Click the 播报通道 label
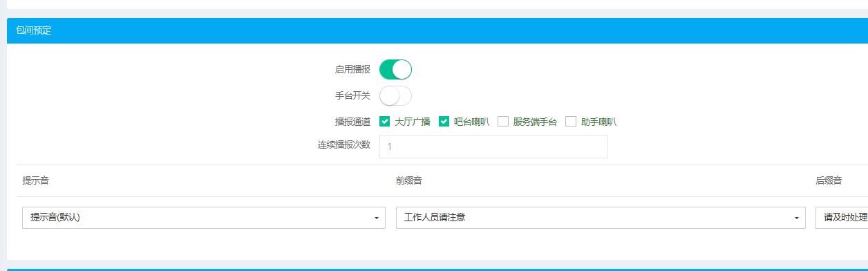This screenshot has width=868, height=271. tap(352, 122)
